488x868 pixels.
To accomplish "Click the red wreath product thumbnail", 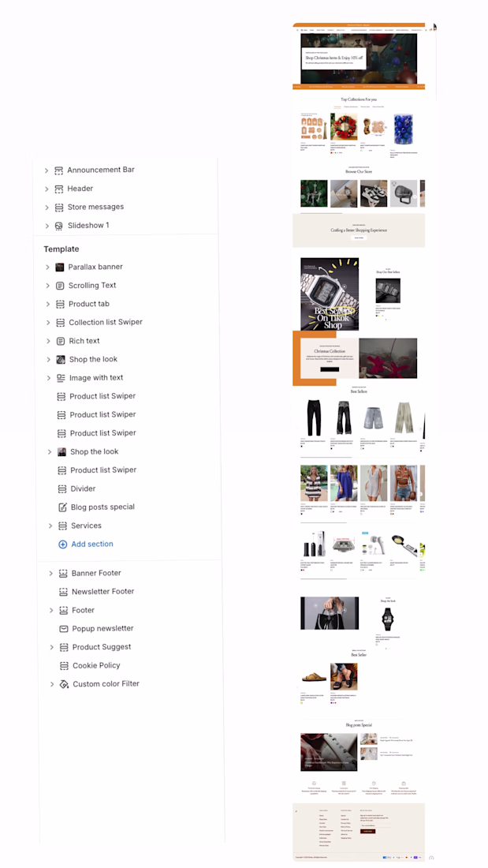I will (x=345, y=128).
